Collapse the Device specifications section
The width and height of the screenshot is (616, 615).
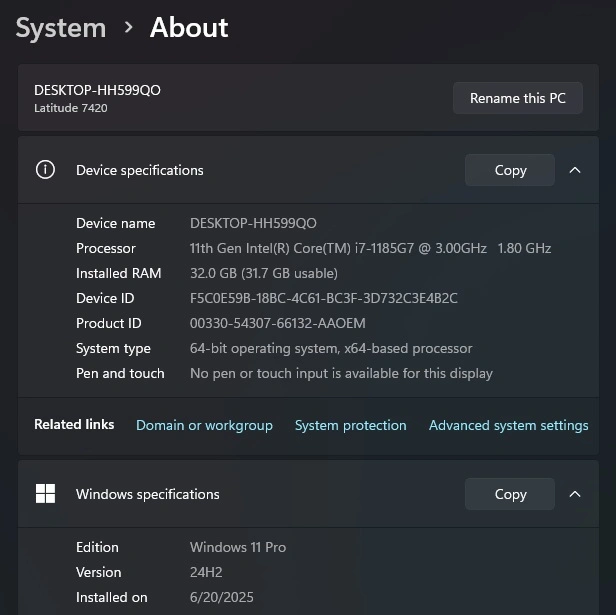tap(575, 170)
